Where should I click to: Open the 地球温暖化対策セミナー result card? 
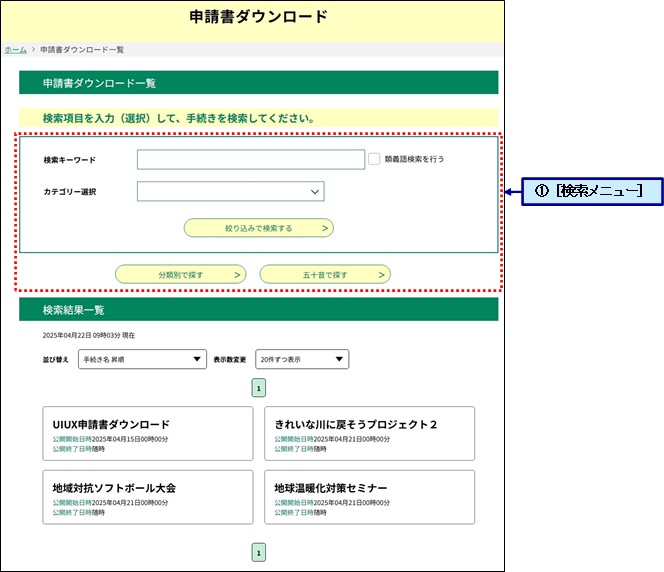369,496
